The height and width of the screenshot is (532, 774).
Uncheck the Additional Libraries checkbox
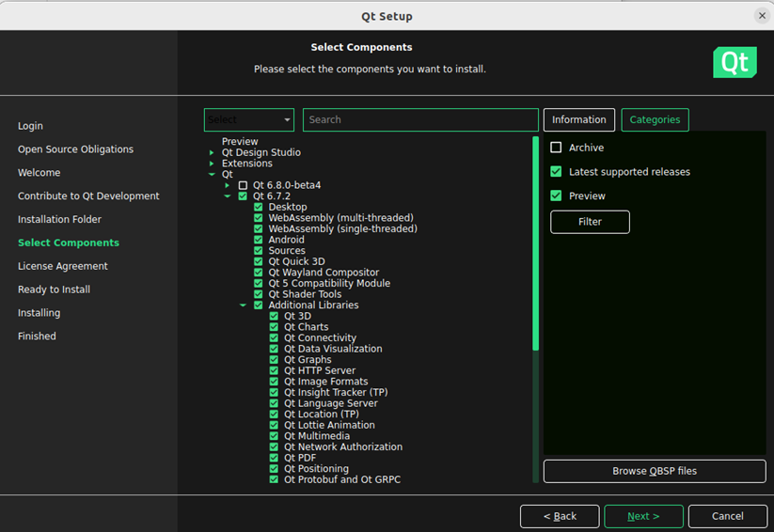pos(259,305)
